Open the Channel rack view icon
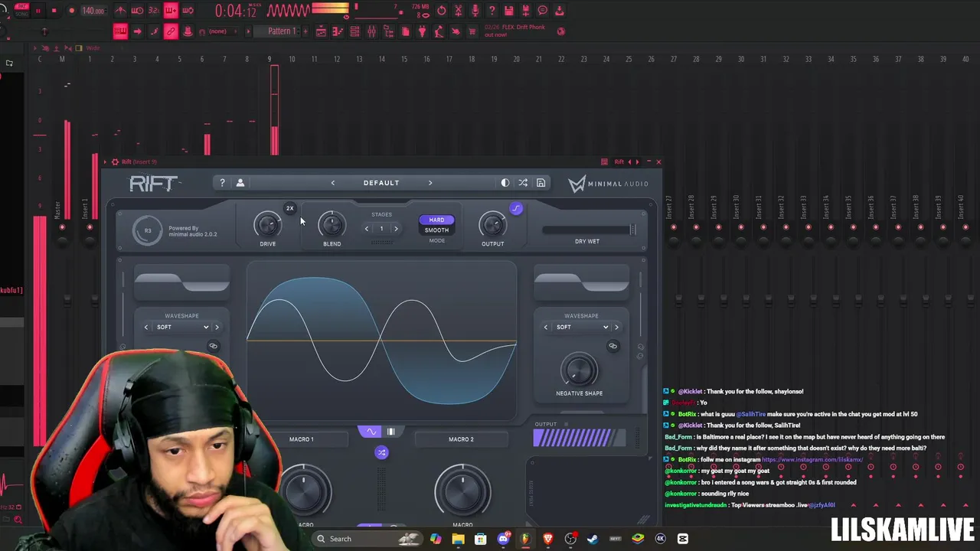 point(354,31)
